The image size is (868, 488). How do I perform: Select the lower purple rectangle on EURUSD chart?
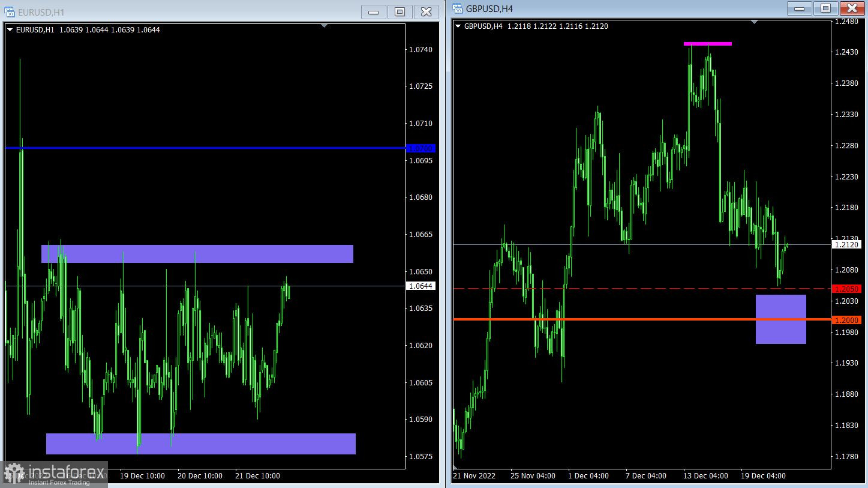point(201,444)
